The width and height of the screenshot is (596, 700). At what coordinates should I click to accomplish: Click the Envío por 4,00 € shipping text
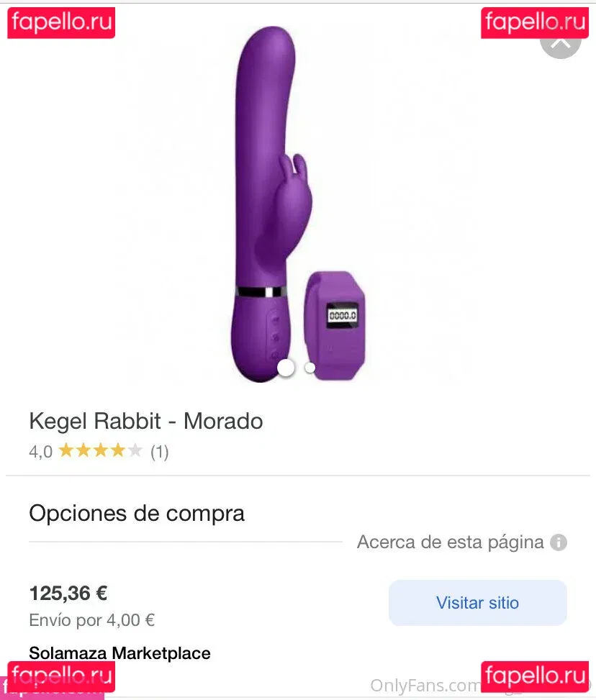pyautogui.click(x=92, y=620)
